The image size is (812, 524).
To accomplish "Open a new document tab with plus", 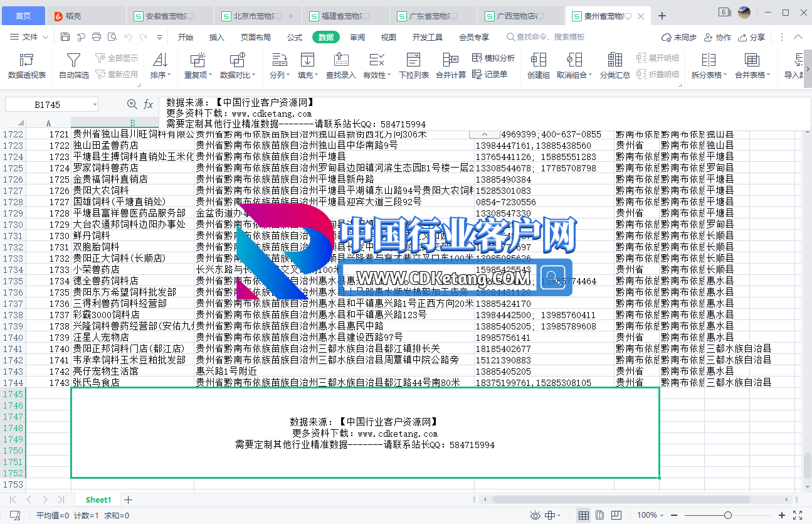I will tap(662, 16).
